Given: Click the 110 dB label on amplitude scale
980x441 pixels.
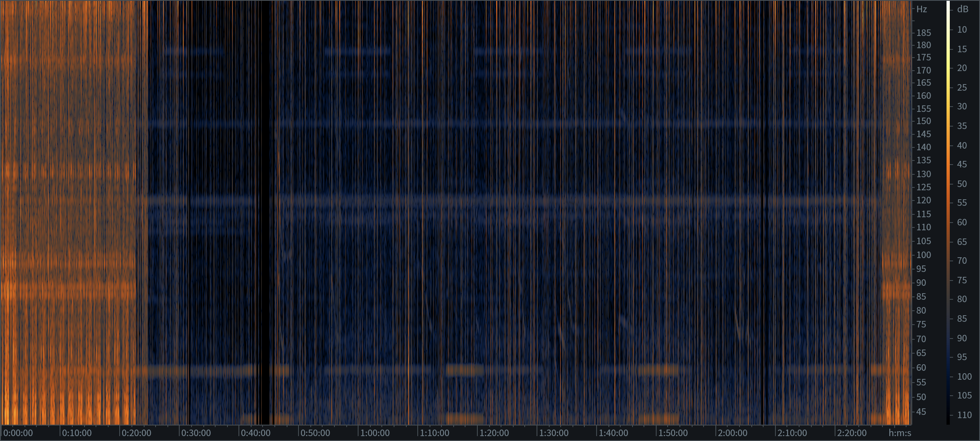Looking at the screenshot, I should coord(964,415).
